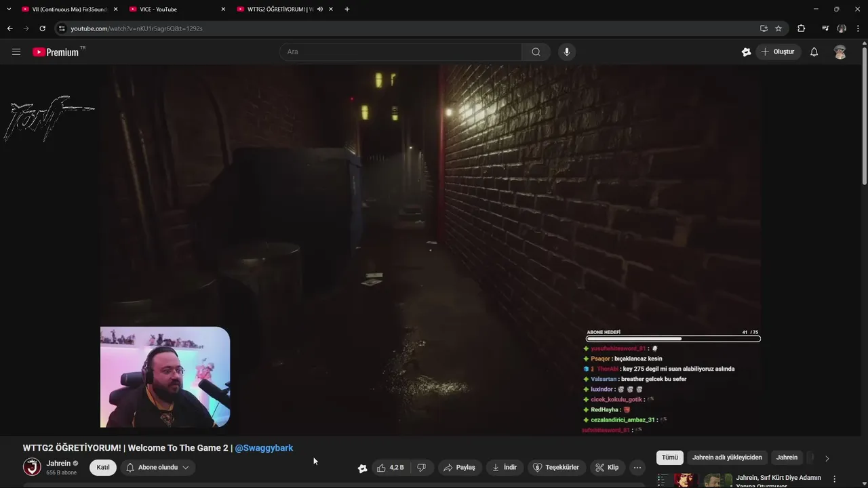868x488 pixels.
Task: Select the Jahrein adlı yükleyiciden chip
Action: (727, 457)
